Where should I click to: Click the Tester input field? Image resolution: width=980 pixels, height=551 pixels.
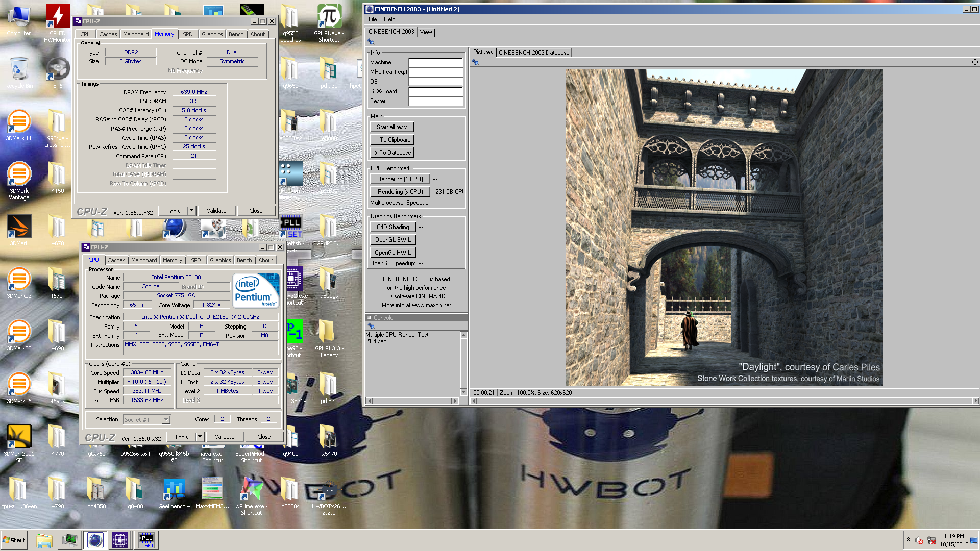[435, 101]
